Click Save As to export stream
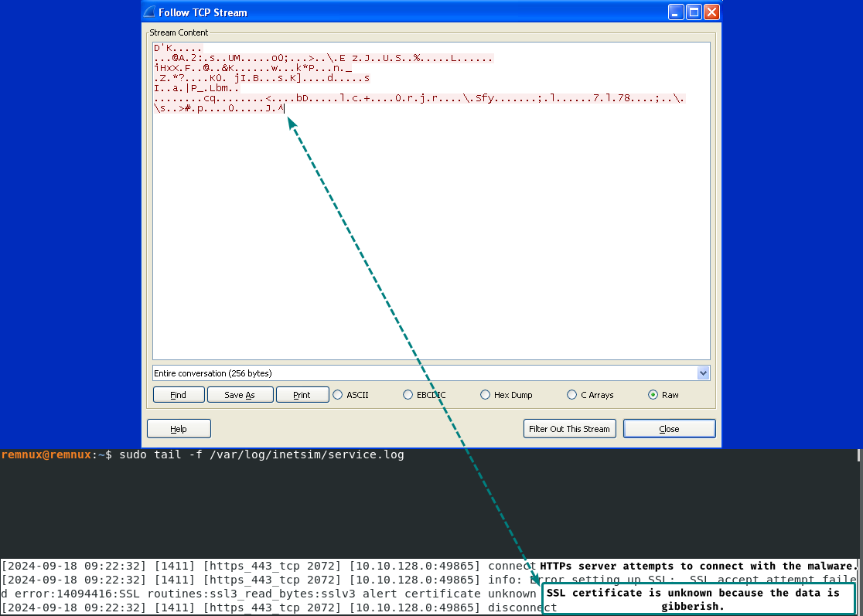 (240, 395)
